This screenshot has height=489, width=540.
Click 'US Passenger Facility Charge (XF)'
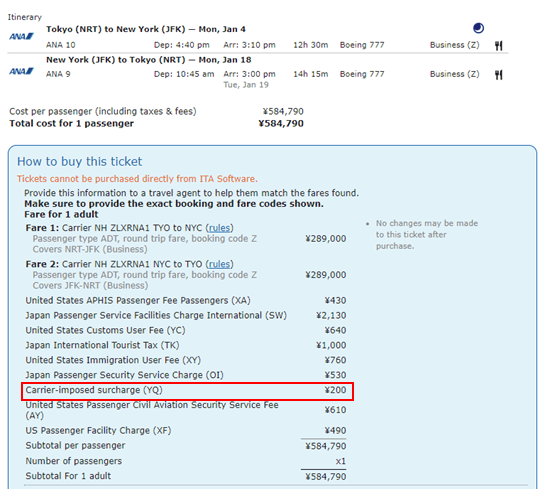coord(98,430)
